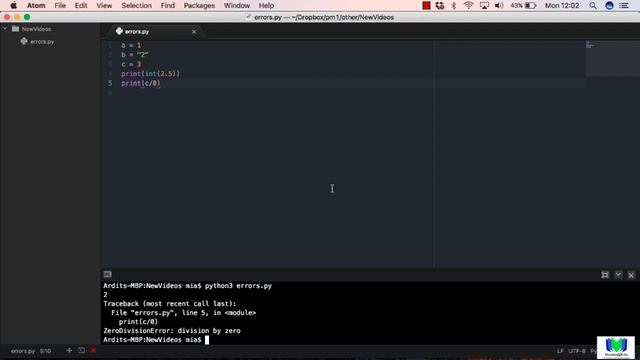Viewport: 640px width, 360px height.
Task: Open the Wi-Fi status menu
Action: (x=468, y=5)
